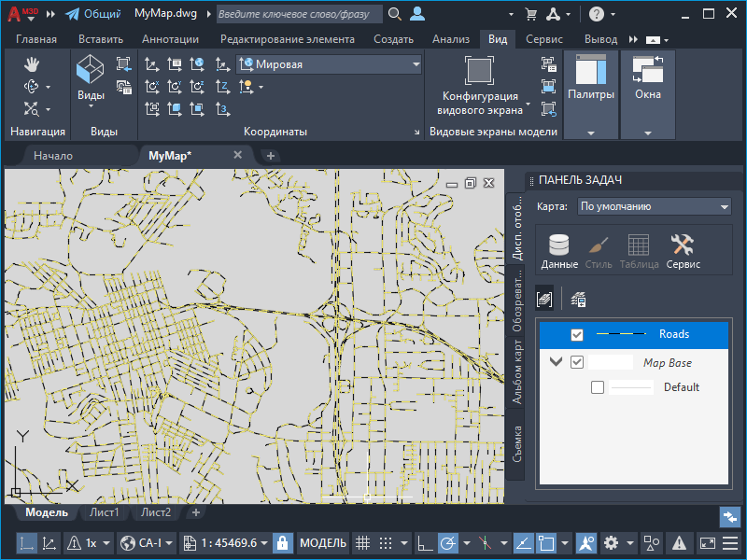Open the Autodesk account user icon
The image size is (747, 560).
point(417,14)
